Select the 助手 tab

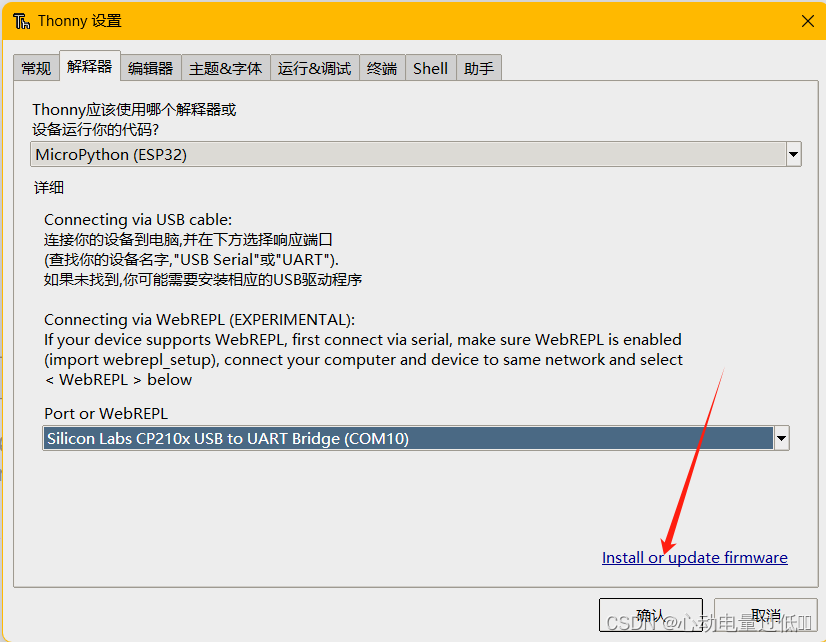point(479,68)
